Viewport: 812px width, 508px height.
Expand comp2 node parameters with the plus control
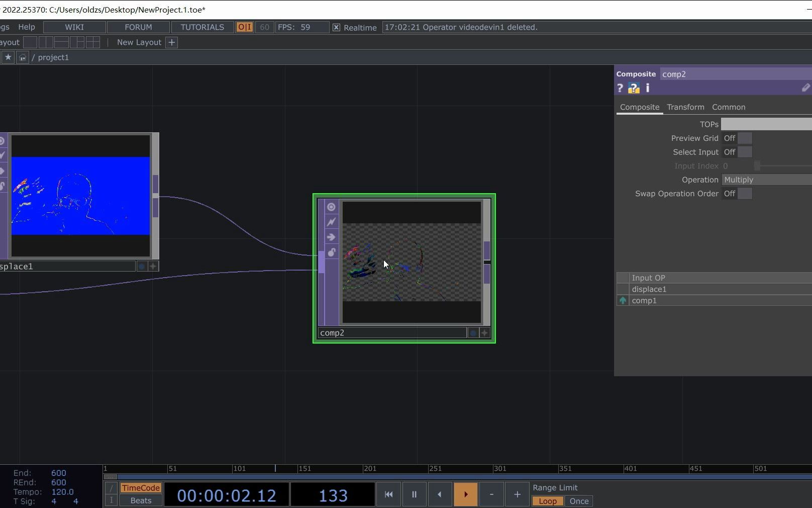(484, 332)
